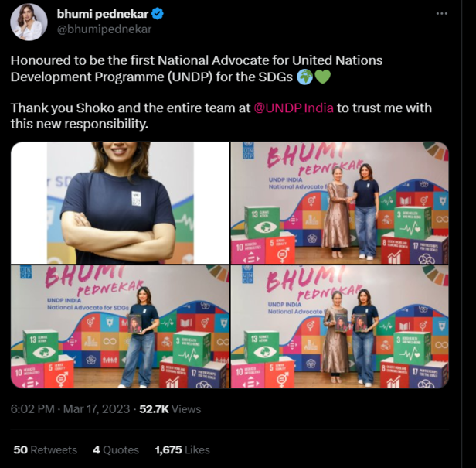The height and width of the screenshot is (468, 476).
Task: View the 4 Quotes list
Action: [x=116, y=449]
